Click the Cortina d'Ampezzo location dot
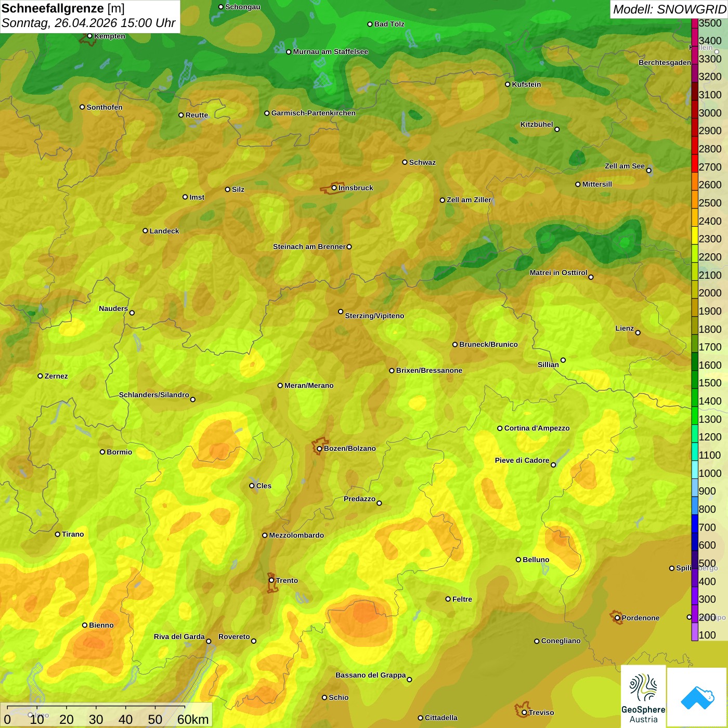Screen dimensions: 728x728 500,428
